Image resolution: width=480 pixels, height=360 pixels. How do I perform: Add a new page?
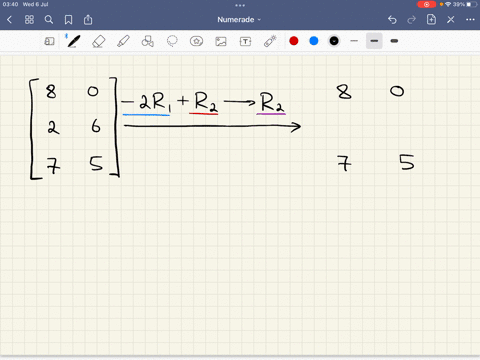click(431, 19)
